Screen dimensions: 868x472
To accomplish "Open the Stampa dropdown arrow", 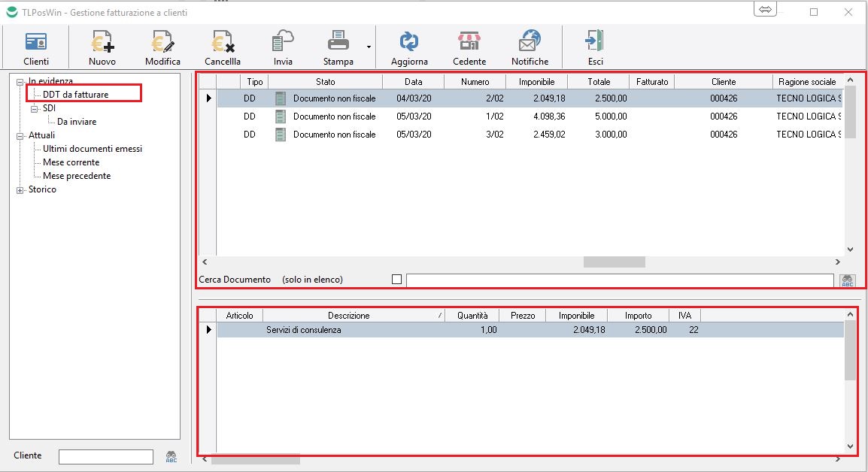I will [369, 47].
